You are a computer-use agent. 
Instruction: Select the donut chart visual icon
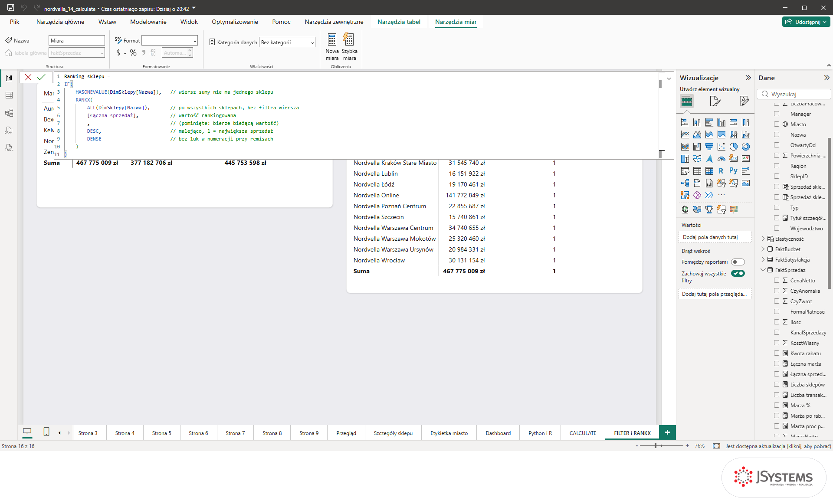point(745,147)
